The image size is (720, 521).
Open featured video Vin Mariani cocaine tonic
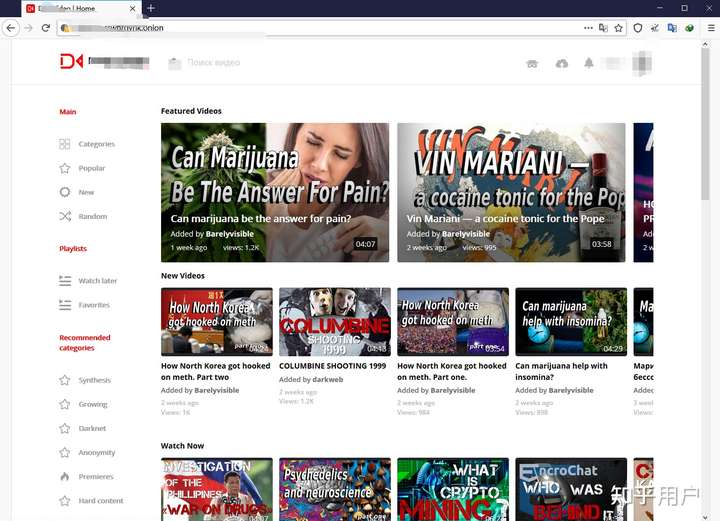tap(511, 192)
